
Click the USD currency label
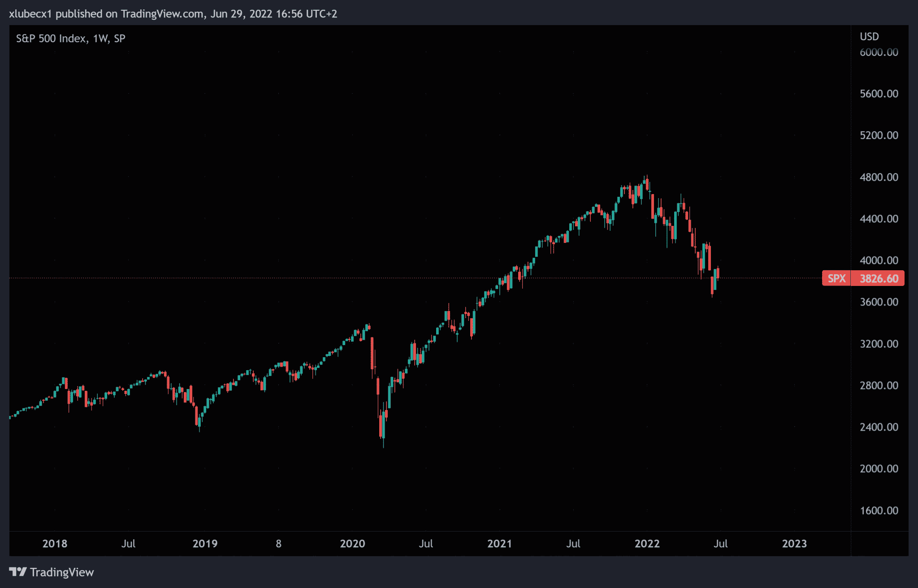point(869,37)
